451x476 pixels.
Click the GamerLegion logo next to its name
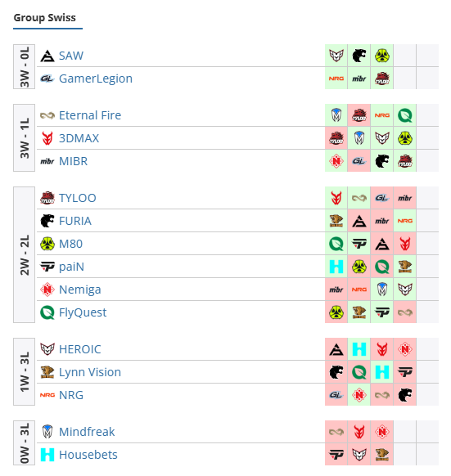pos(47,79)
